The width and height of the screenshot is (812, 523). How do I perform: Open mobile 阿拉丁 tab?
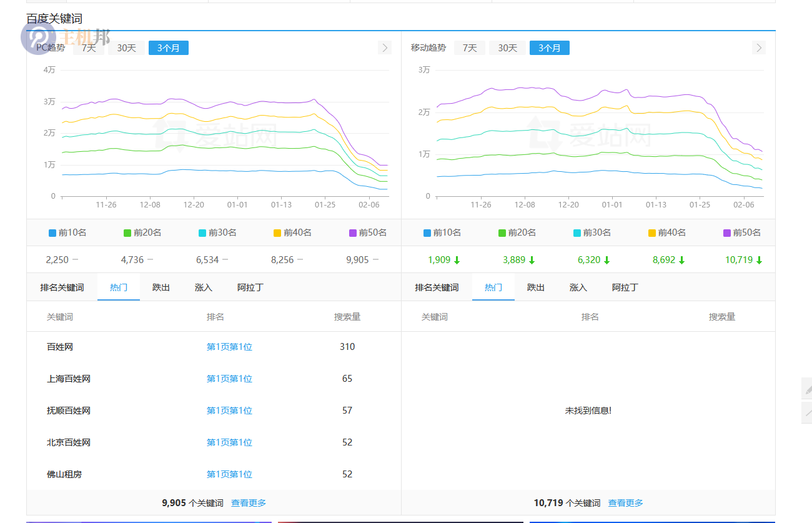point(625,287)
